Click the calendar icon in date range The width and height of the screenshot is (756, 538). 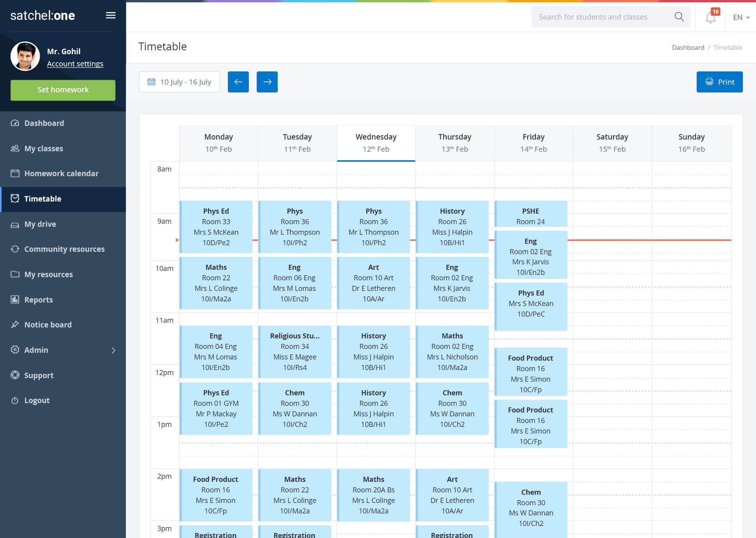tap(151, 82)
